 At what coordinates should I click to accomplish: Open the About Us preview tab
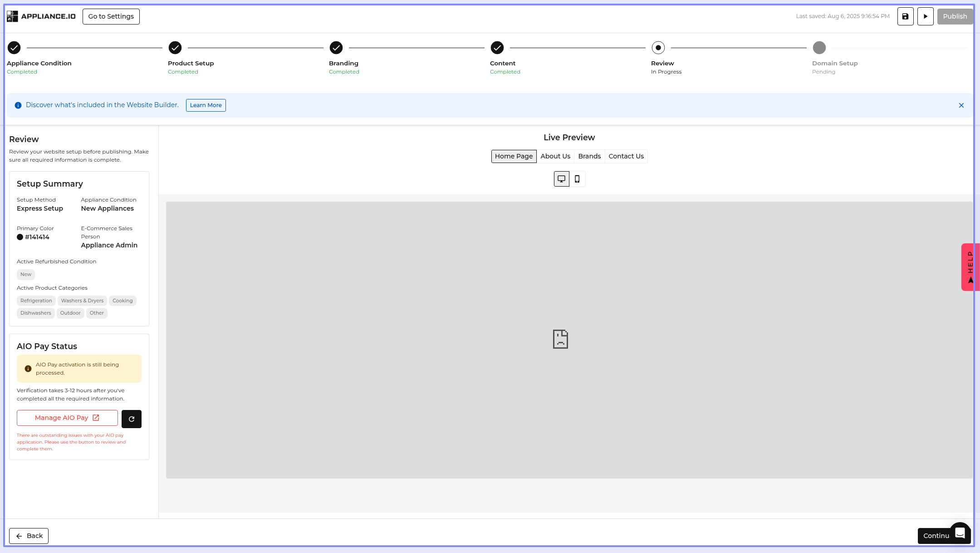[x=555, y=156]
